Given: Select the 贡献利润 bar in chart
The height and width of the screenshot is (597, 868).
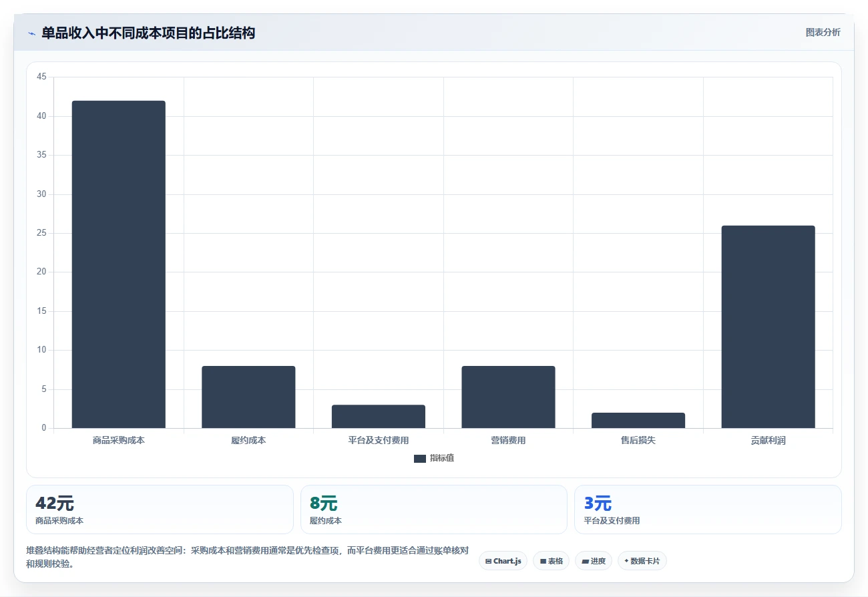Looking at the screenshot, I should [x=768, y=327].
